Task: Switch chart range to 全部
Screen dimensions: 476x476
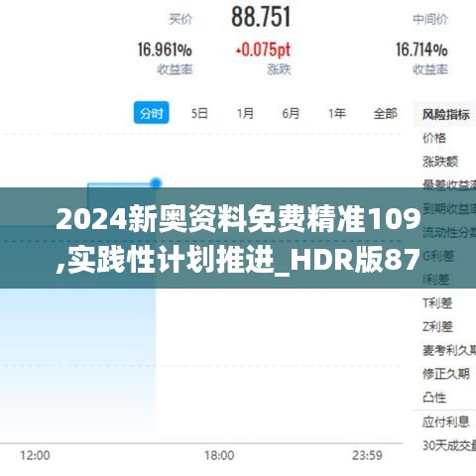Action: tap(385, 113)
